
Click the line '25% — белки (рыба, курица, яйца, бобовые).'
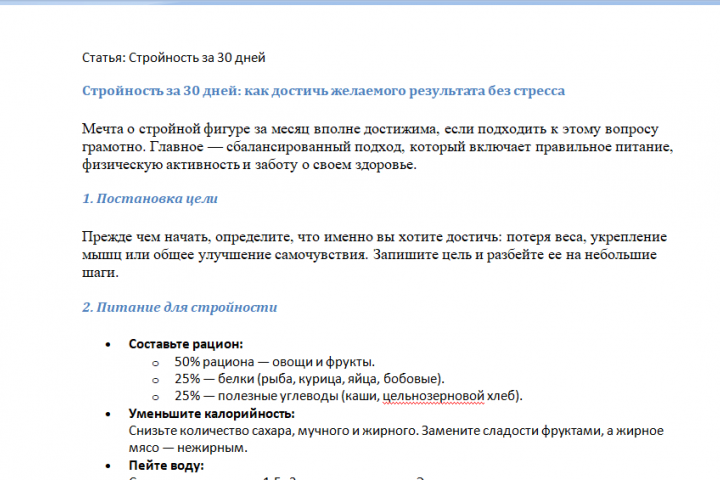[x=309, y=379]
